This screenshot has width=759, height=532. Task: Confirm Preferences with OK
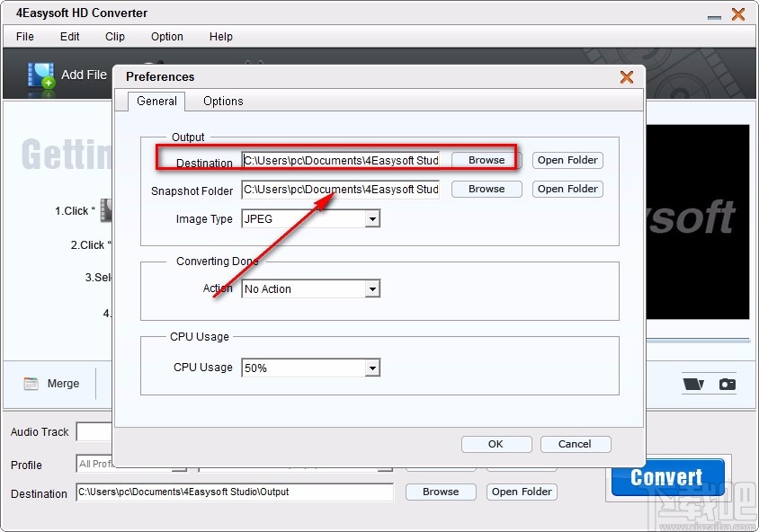tap(496, 444)
